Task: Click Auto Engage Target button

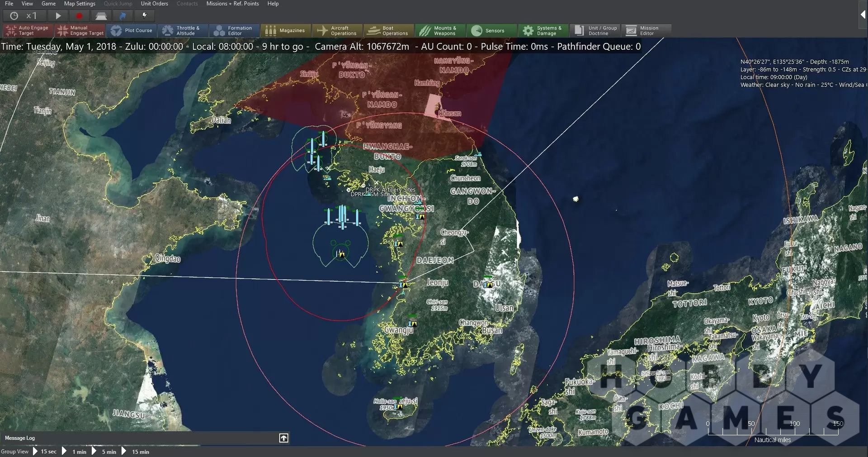Action: pyautogui.click(x=28, y=30)
